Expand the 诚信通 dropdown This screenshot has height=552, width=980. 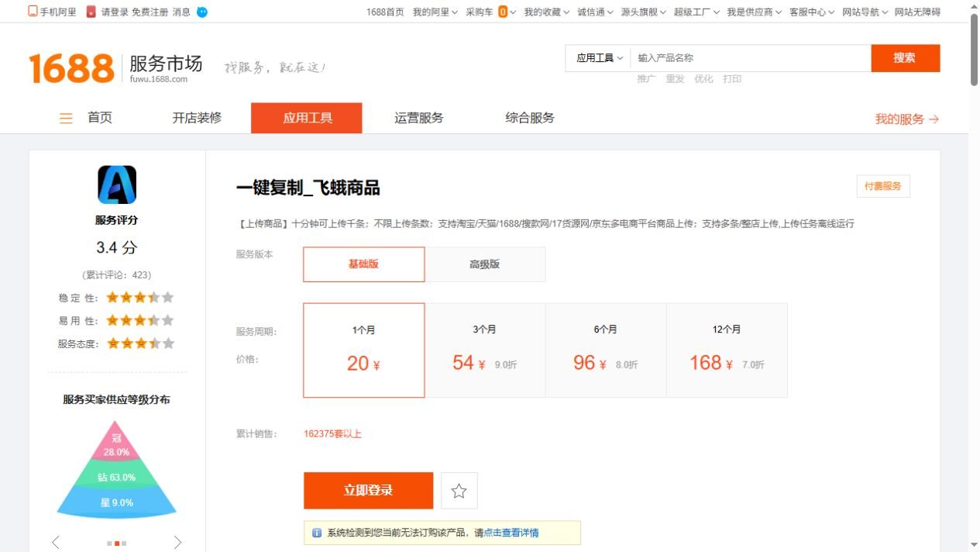click(x=595, y=12)
